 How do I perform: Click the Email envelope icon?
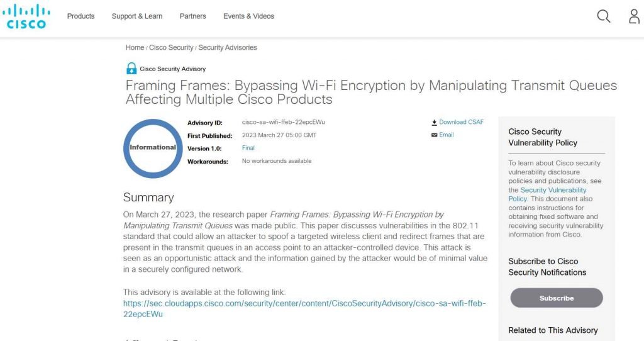pos(434,135)
